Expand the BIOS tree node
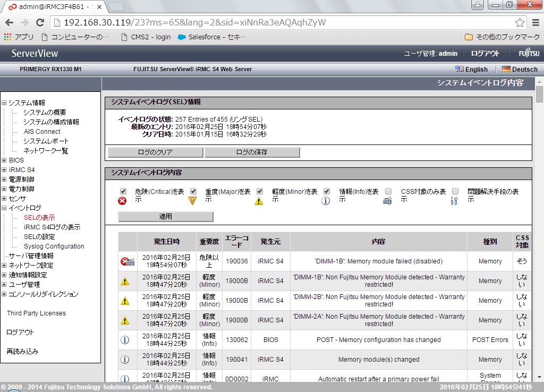 point(4,160)
